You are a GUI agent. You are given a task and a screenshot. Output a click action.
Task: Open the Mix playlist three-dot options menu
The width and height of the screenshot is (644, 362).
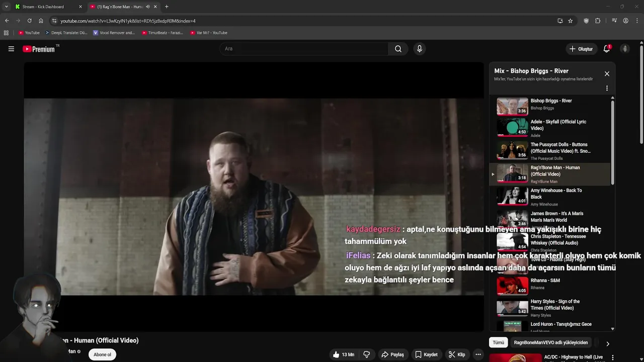[x=607, y=88]
